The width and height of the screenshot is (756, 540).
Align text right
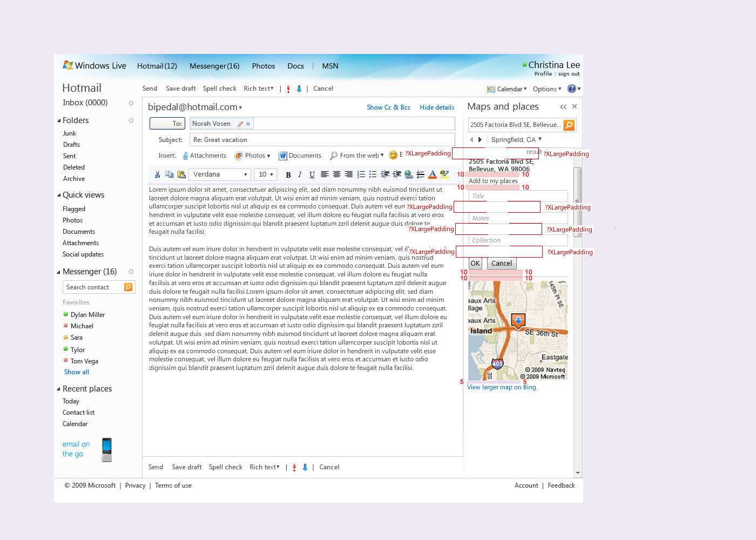click(x=348, y=174)
